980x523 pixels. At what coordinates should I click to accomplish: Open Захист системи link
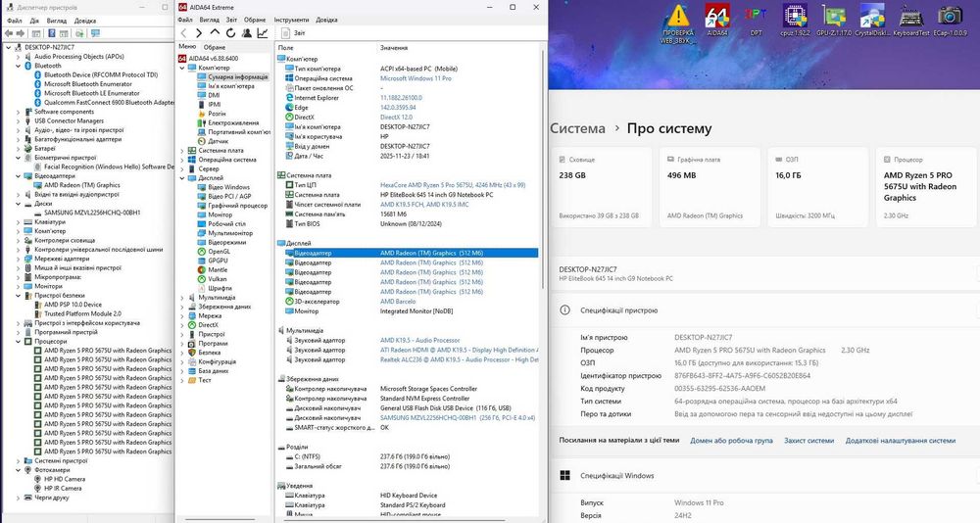click(808, 441)
